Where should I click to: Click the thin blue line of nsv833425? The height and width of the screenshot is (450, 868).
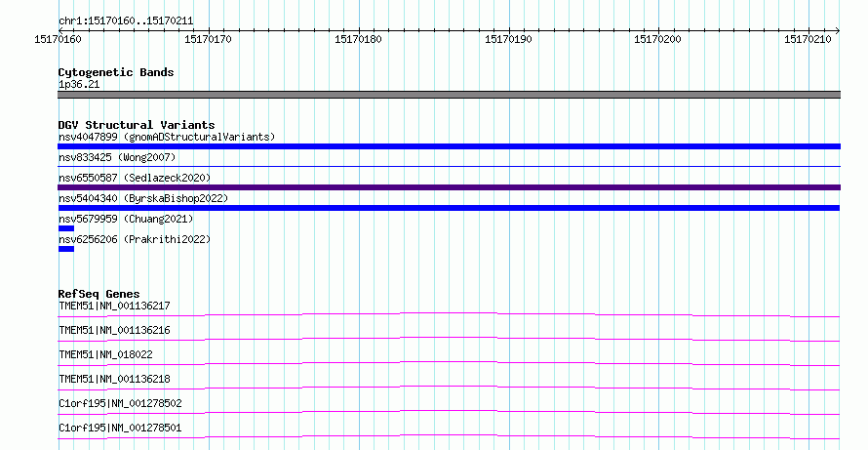(x=449, y=166)
